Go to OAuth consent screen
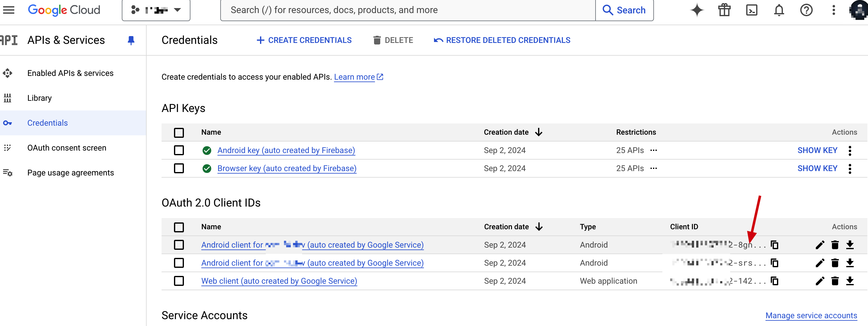Screen dimensions: 868x326 point(67,148)
